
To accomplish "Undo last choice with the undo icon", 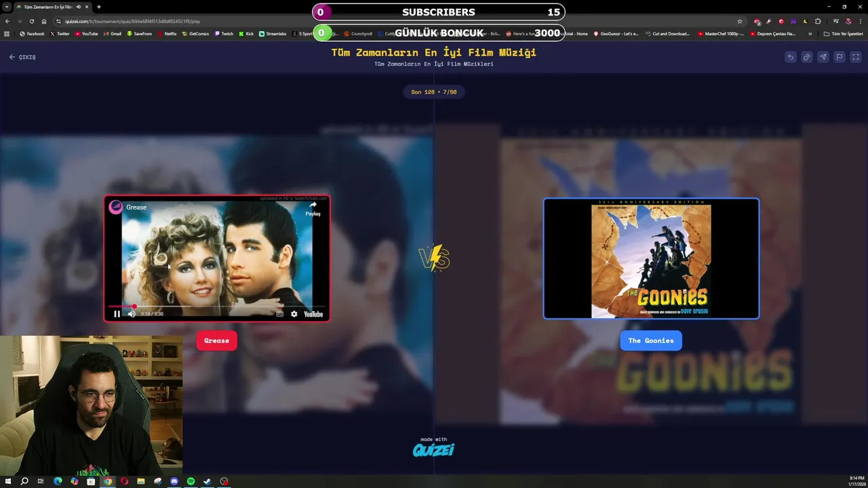I will coord(790,57).
